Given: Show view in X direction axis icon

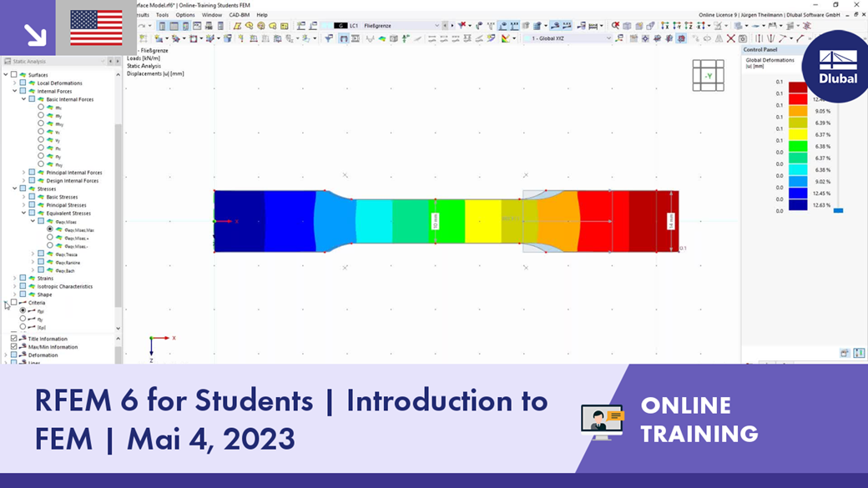Looking at the screenshot, I should pos(665,26).
